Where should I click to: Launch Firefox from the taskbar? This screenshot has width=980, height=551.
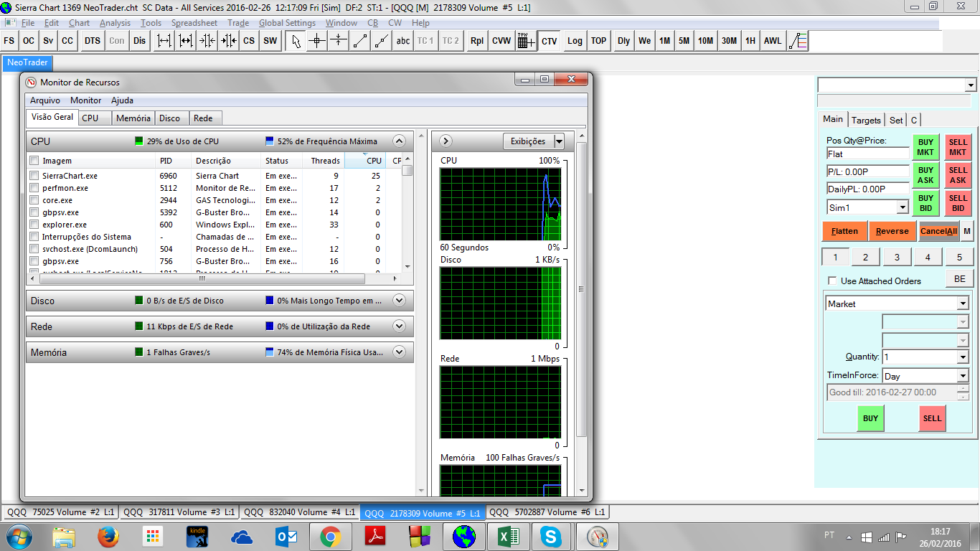tap(108, 536)
